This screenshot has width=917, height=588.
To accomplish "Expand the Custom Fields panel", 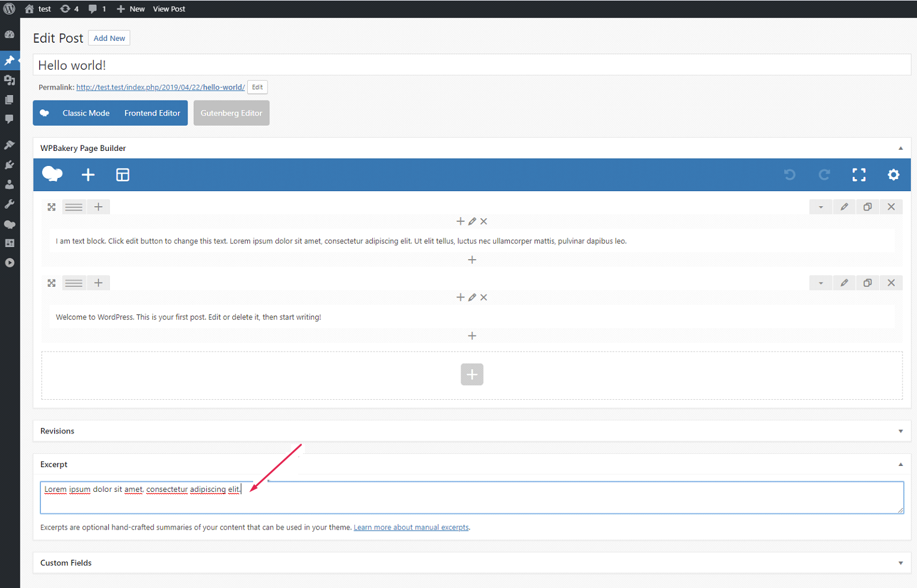I will (900, 563).
